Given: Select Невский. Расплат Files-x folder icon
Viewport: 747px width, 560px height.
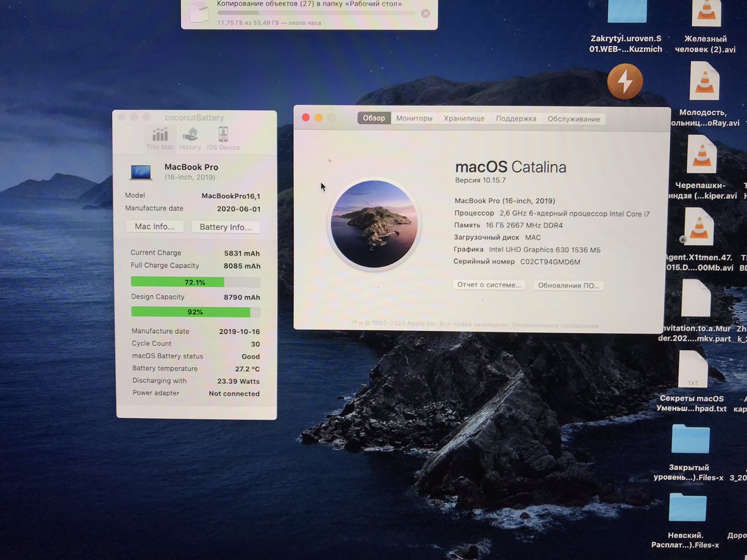Looking at the screenshot, I should (687, 507).
